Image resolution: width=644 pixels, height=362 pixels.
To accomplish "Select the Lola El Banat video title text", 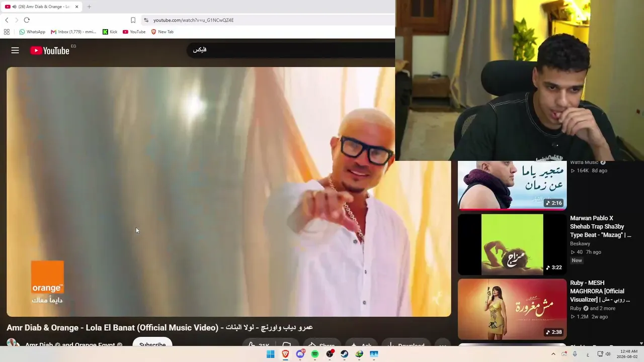I will click(159, 327).
